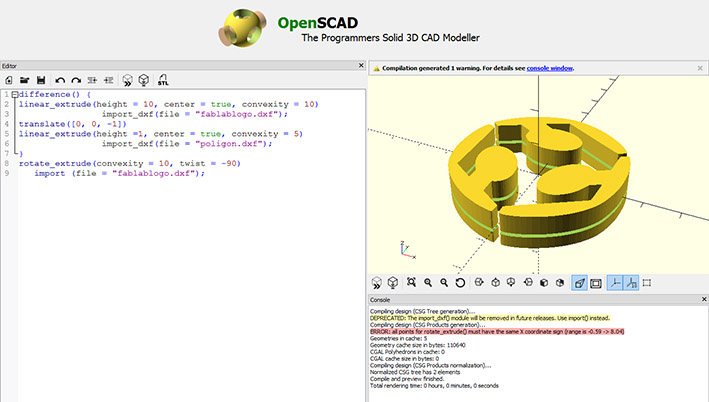Indent the selected code lines
Screen dimensions: 709x402
pos(109,80)
